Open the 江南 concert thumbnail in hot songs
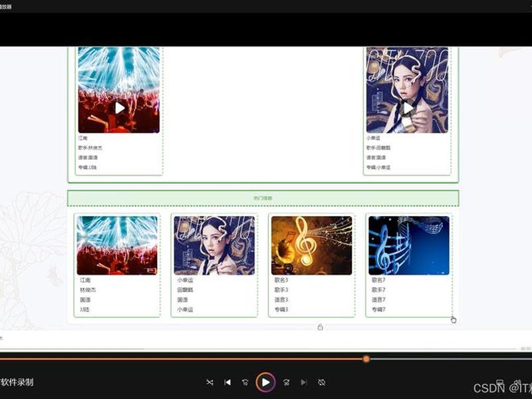The image size is (532, 399). tap(117, 245)
